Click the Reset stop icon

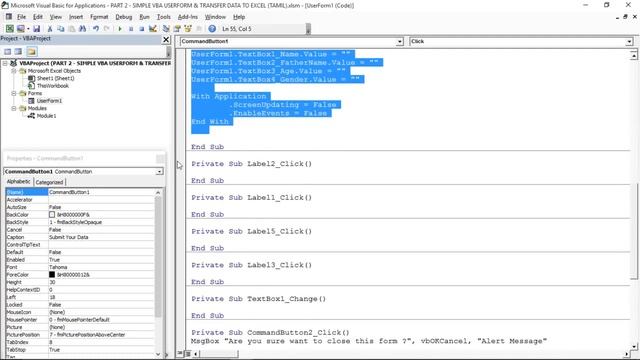(x=142, y=29)
